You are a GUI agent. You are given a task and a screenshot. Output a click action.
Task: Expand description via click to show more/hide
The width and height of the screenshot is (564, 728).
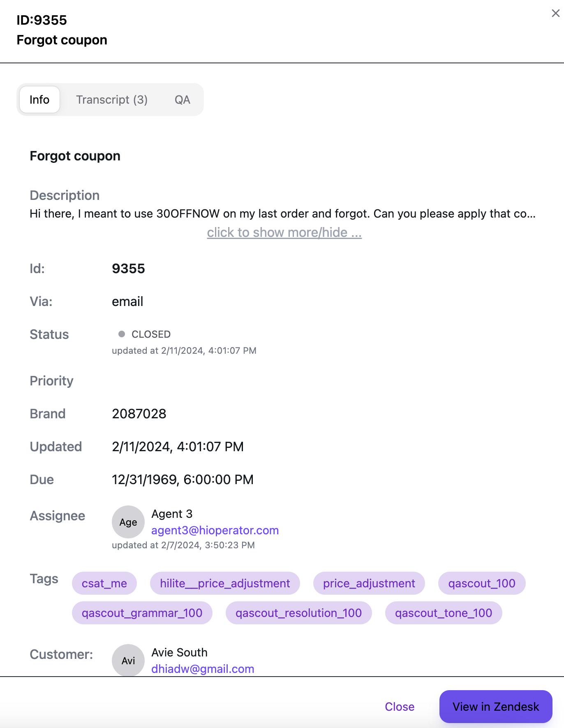coord(284,232)
